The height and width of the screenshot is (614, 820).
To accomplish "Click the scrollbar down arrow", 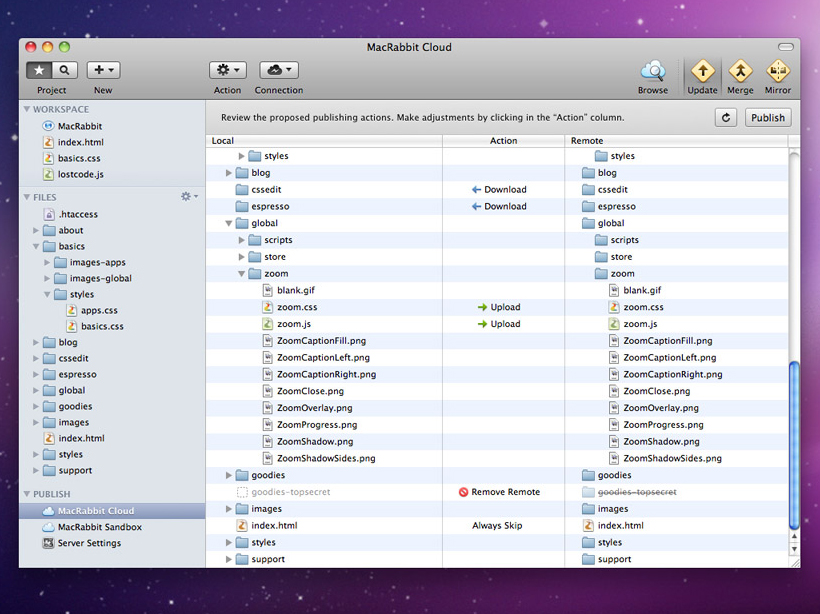I will [x=794, y=549].
